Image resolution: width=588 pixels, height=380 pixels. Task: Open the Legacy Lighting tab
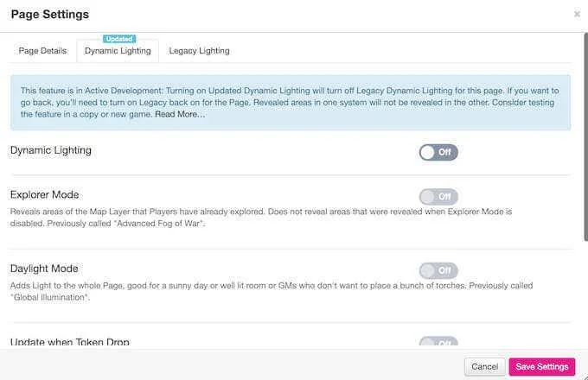pyautogui.click(x=199, y=51)
